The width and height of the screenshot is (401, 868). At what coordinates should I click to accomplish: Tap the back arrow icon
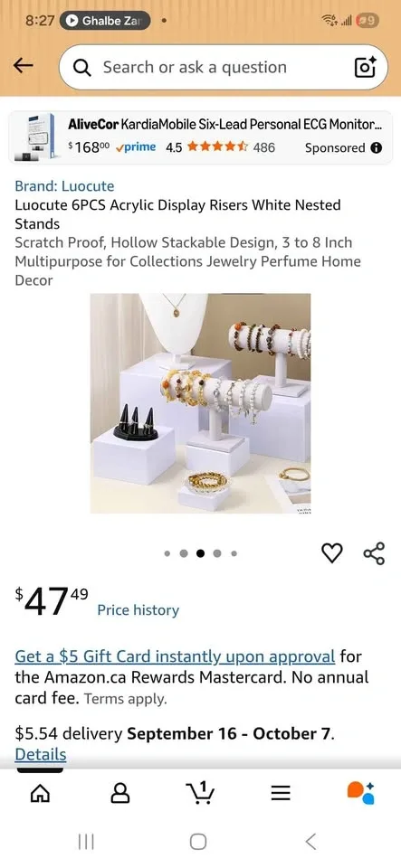[24, 66]
